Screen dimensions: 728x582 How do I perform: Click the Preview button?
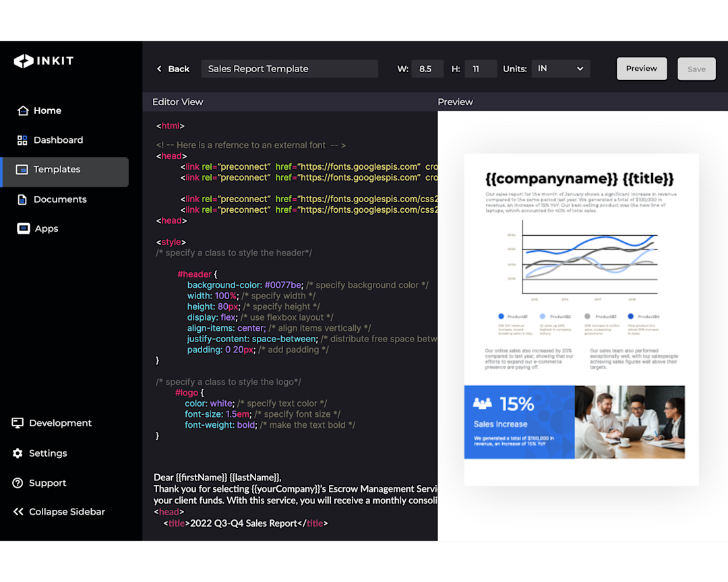[642, 69]
